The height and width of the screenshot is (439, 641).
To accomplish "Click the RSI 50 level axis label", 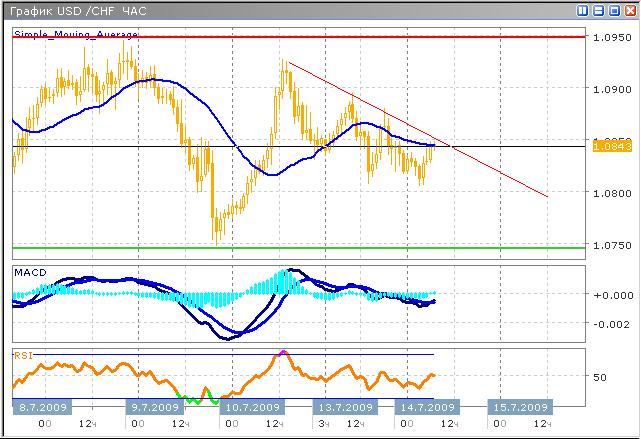I will click(x=601, y=378).
